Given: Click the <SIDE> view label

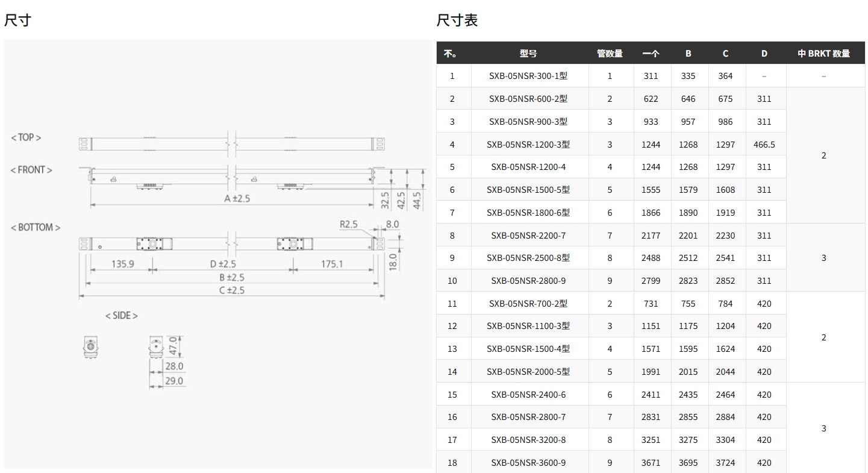Looking at the screenshot, I should pyautogui.click(x=122, y=316).
